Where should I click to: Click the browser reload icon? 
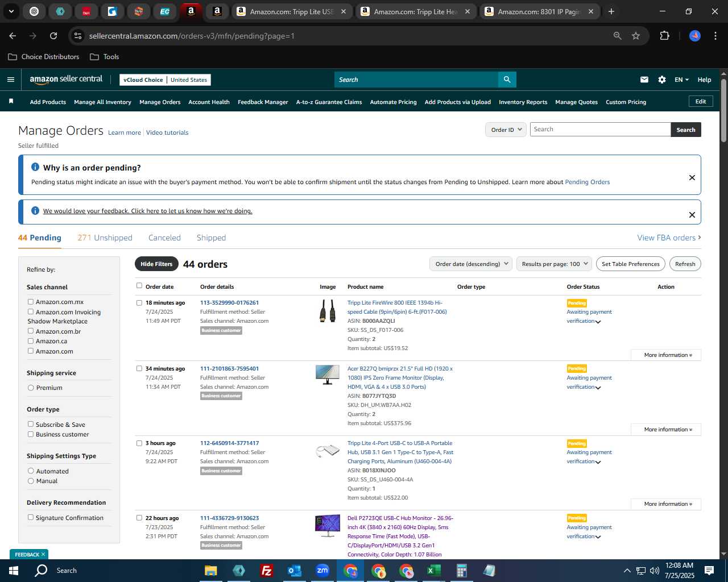pos(53,36)
